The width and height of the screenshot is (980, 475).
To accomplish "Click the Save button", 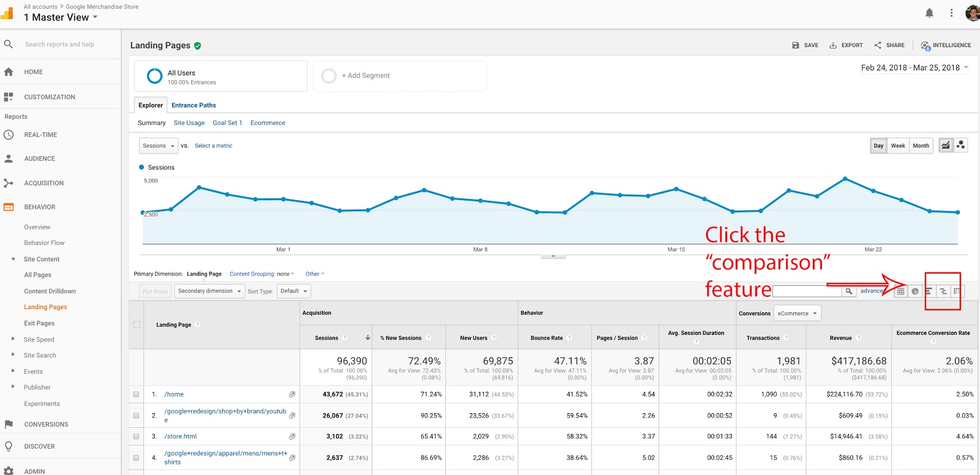I will (x=805, y=45).
